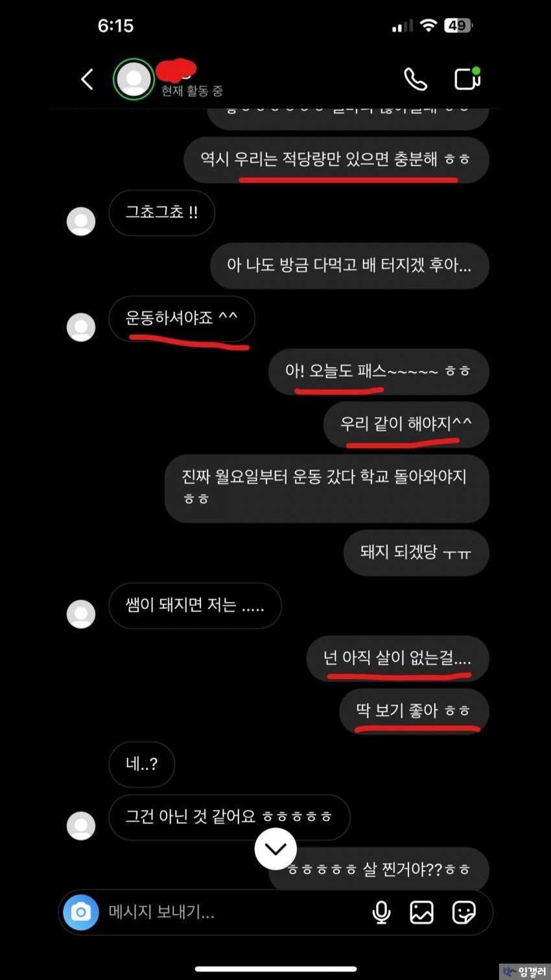551x980 pixels.
Task: Select the 우리 같이 해야지^^ message bubble
Action: [406, 425]
